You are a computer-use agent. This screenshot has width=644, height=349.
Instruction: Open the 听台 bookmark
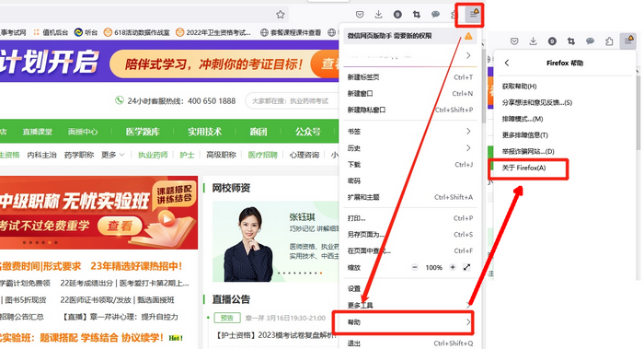pos(86,32)
